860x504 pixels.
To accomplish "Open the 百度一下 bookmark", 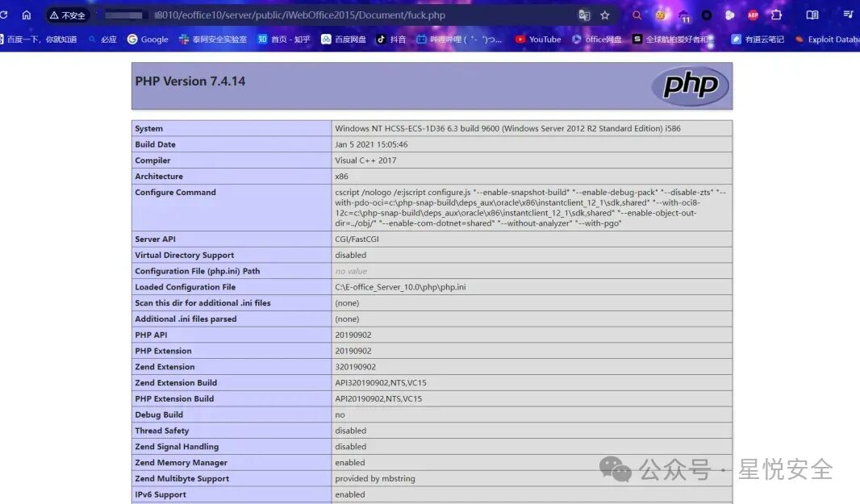I will point(39,40).
